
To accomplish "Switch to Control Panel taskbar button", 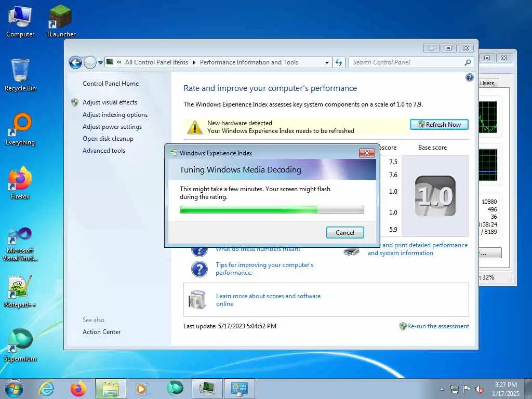I will (239, 389).
